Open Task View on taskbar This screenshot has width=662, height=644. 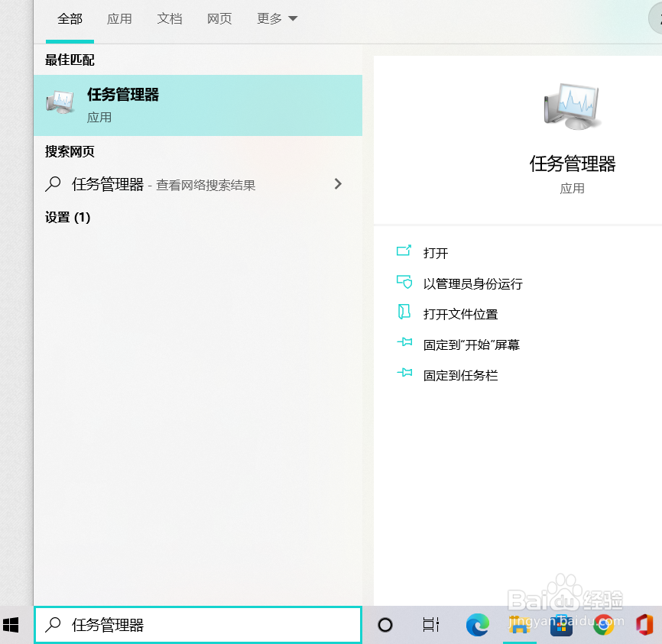coord(430,625)
